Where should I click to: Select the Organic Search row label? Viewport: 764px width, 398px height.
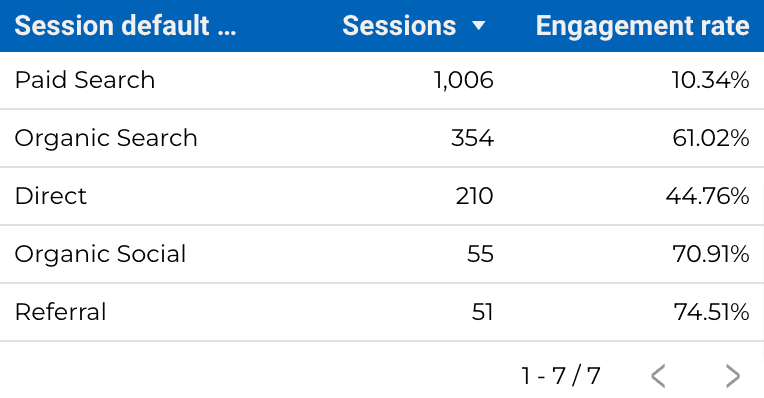point(106,138)
